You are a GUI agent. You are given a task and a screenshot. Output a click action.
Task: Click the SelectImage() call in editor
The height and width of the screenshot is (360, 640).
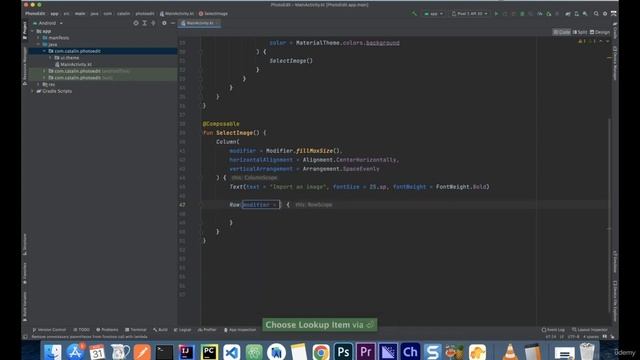(291, 60)
